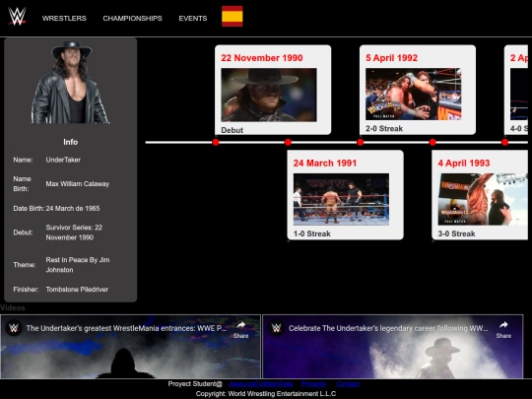Select the 4 April 1993 timeline dot
The height and width of the screenshot is (399, 532).
[432, 142]
